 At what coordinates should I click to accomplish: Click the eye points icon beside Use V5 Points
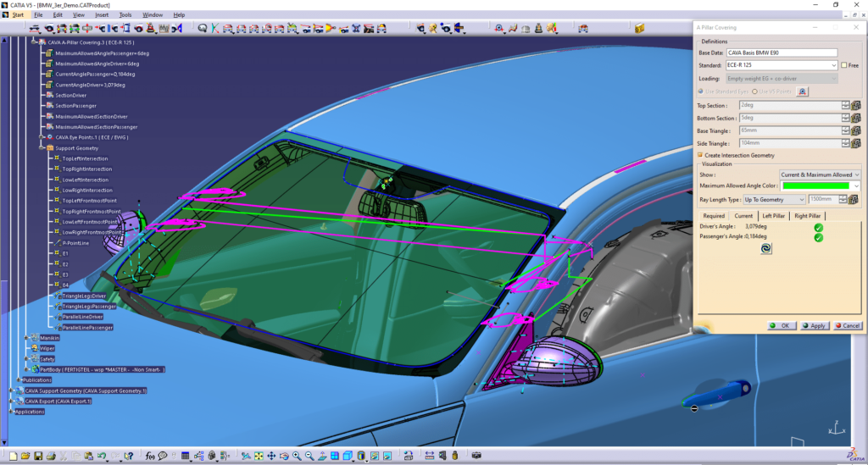(802, 91)
